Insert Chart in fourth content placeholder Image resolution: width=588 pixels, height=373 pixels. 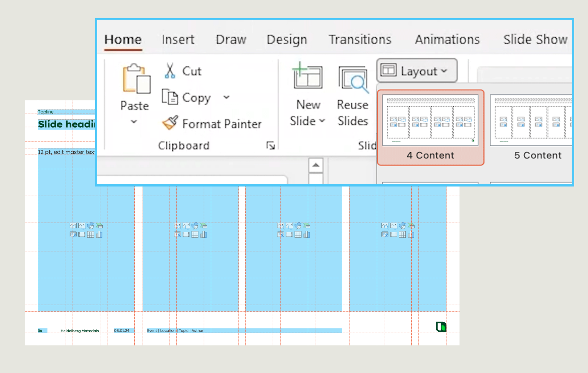pos(411,234)
